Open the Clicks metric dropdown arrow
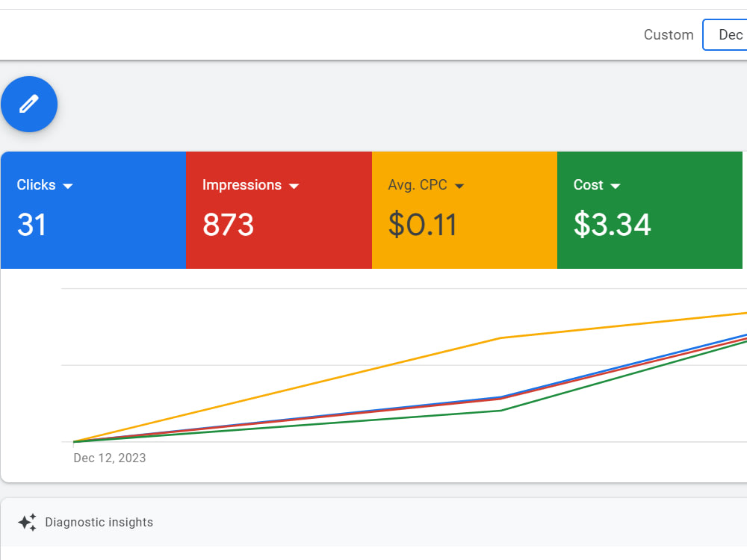The image size is (747, 560). pos(68,186)
